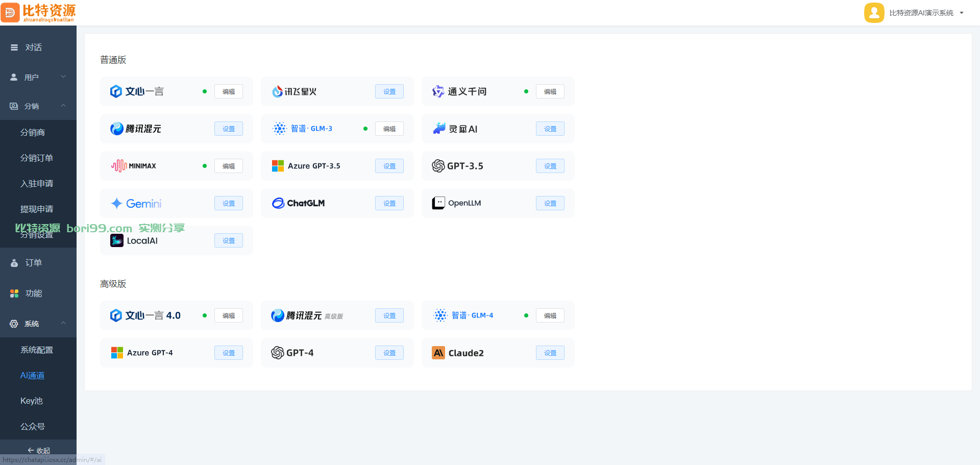The height and width of the screenshot is (465, 980).
Task: Click the Gemini star logo
Action: 116,203
